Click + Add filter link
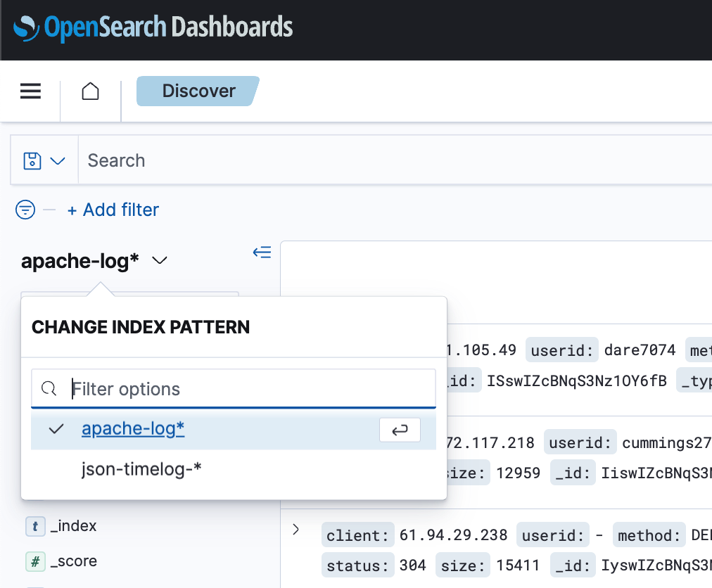This screenshot has width=712, height=588. pos(113,210)
